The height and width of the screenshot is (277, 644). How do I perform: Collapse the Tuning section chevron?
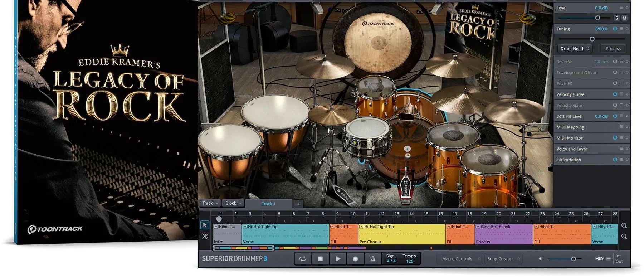point(627,29)
